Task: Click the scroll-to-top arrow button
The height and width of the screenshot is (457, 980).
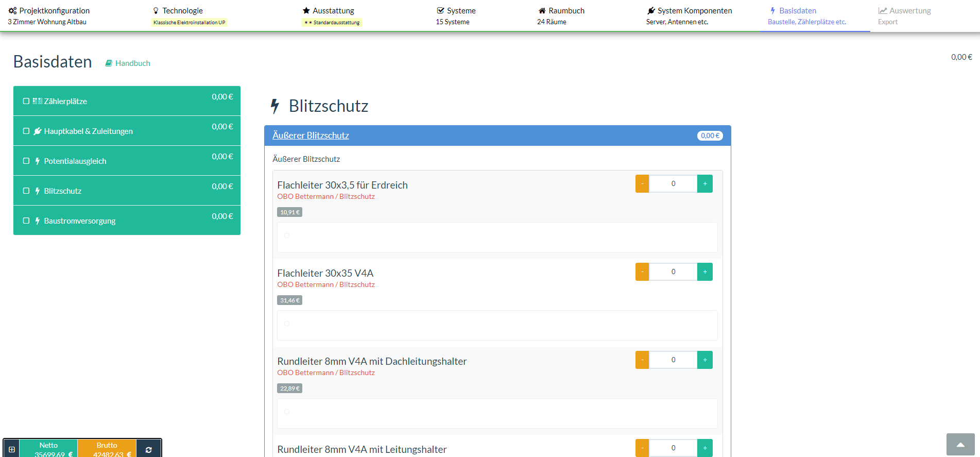Action: point(960,445)
